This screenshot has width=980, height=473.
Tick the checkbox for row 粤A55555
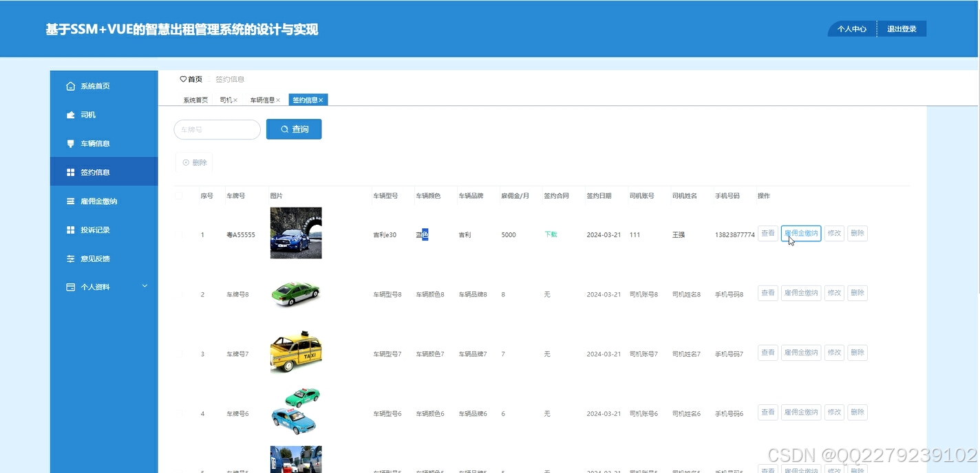pyautogui.click(x=180, y=234)
